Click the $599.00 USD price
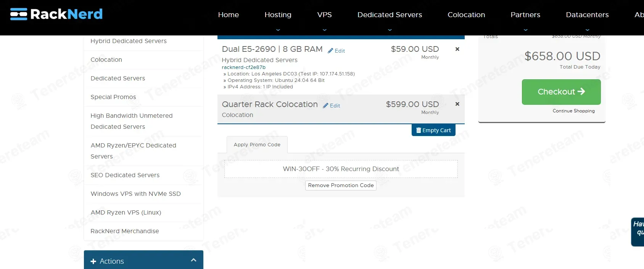Screen dimensions: 644x269 tap(412, 104)
